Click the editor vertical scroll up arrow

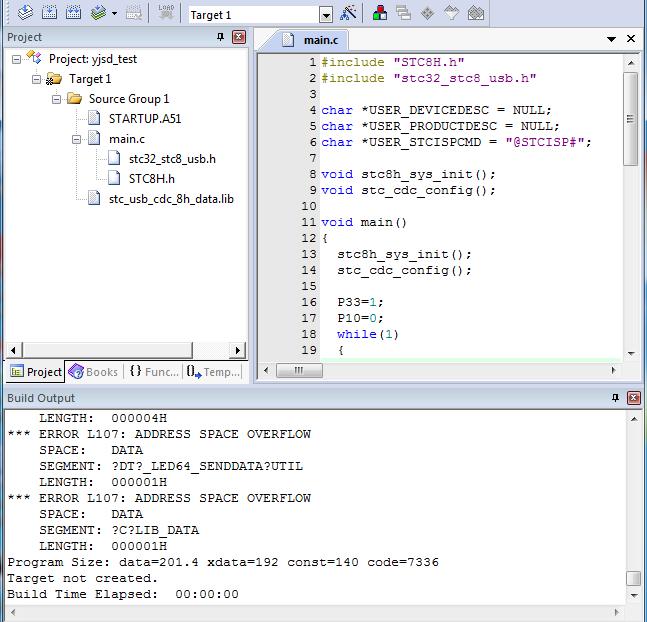[631, 63]
